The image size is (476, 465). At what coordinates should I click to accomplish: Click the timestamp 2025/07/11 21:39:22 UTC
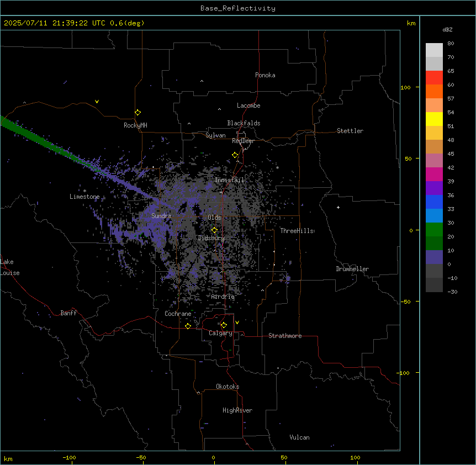coord(55,23)
